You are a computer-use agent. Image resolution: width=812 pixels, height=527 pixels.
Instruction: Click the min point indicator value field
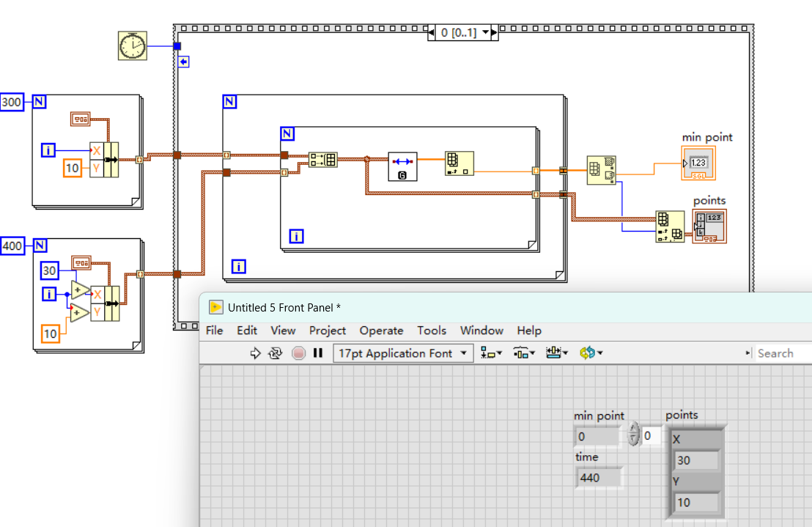597,436
